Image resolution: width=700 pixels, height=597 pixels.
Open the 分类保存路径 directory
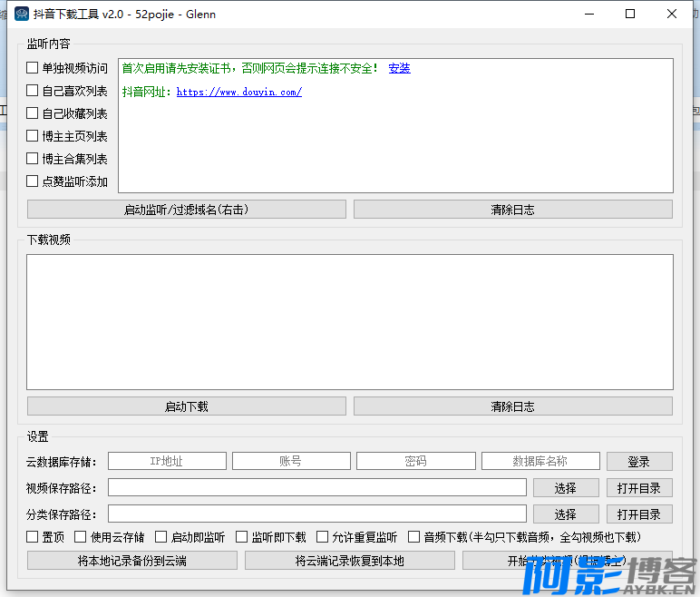(x=639, y=514)
